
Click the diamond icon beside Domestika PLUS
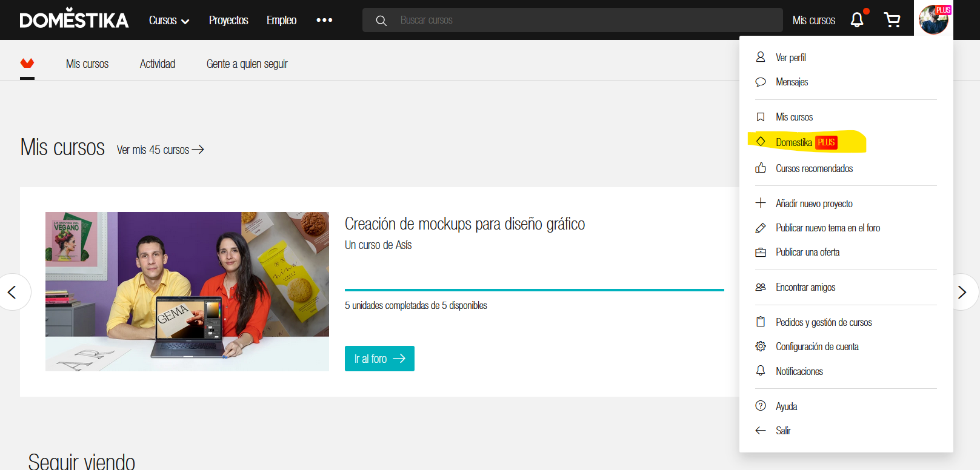pos(761,141)
